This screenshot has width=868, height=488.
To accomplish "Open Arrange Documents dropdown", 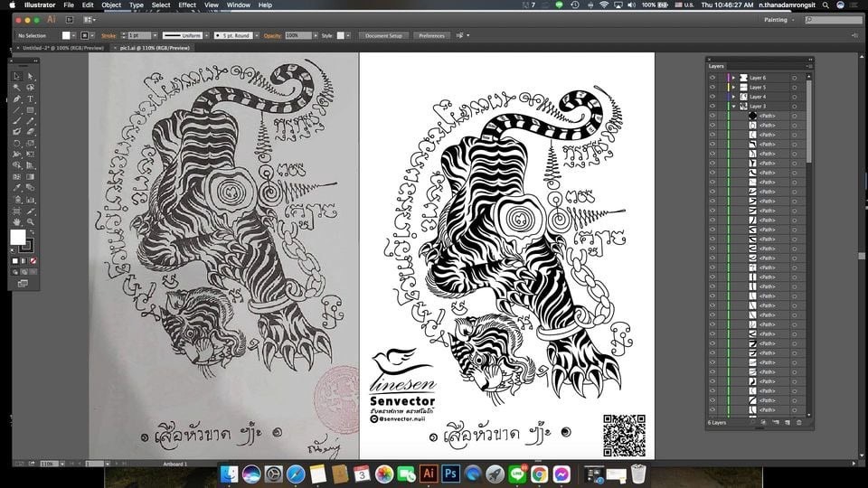I will 89,20.
